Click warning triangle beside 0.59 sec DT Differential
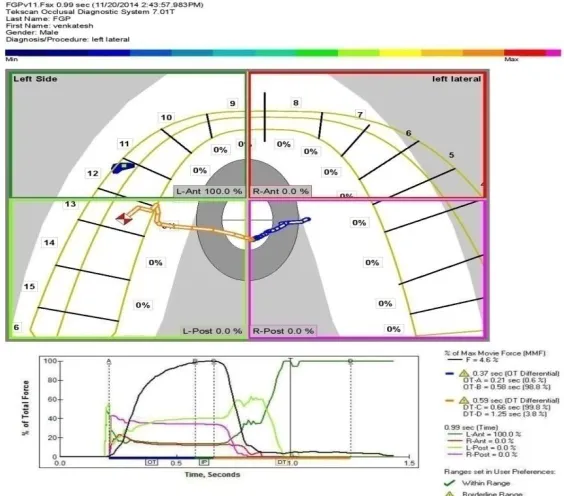Screen dimensions: 564x496 coord(464,400)
